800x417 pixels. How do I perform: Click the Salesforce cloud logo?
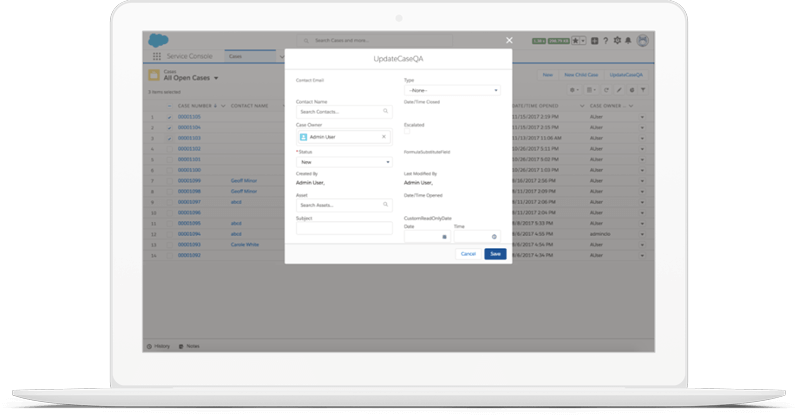(x=158, y=40)
